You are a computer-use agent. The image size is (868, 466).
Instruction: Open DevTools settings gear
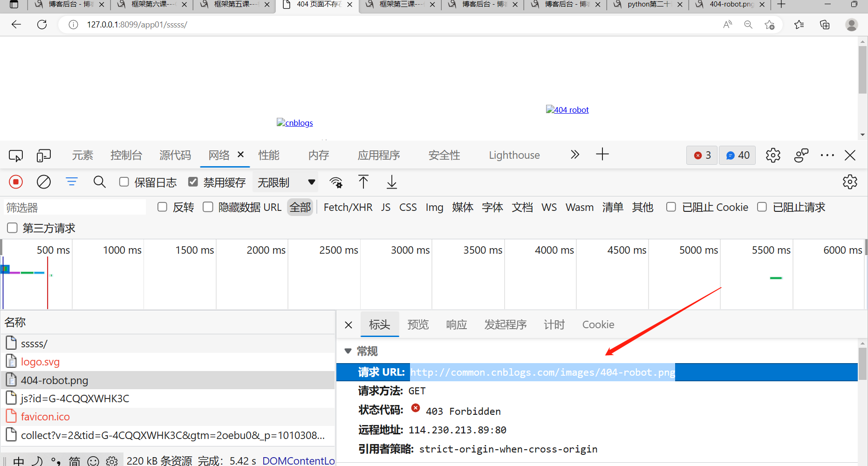(x=773, y=155)
